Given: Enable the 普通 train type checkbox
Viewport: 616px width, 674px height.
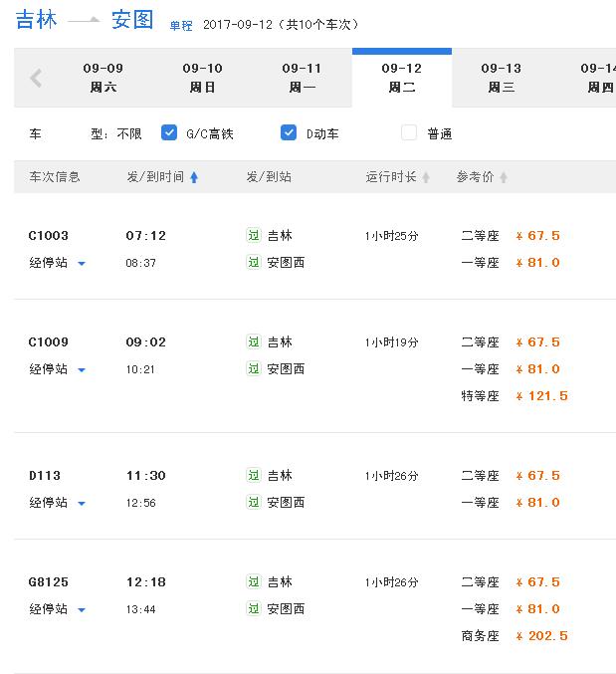Looking at the screenshot, I should pyautogui.click(x=409, y=132).
